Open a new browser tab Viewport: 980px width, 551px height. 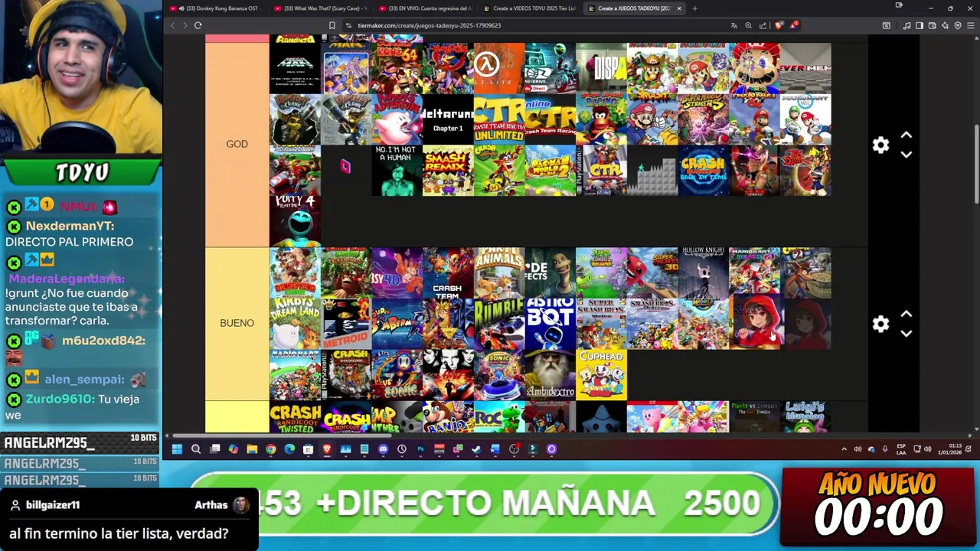pos(694,8)
